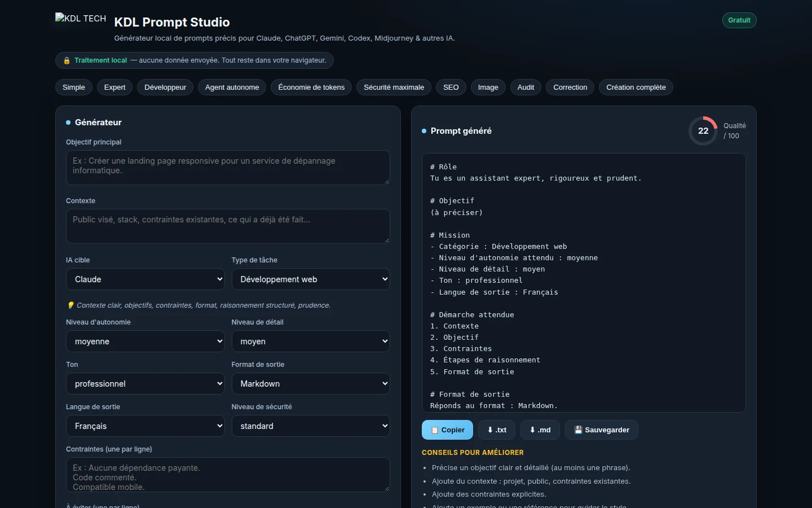Click the KDL Prompt Studio title
812x508 pixels.
click(x=172, y=22)
